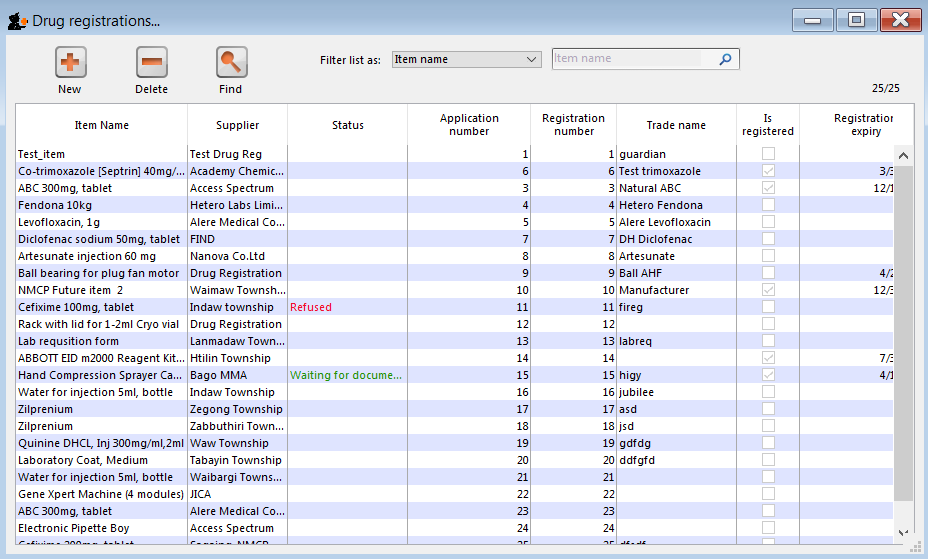This screenshot has height=559, width=928.
Task: Click the mSupply icon in title bar
Action: [17, 20]
